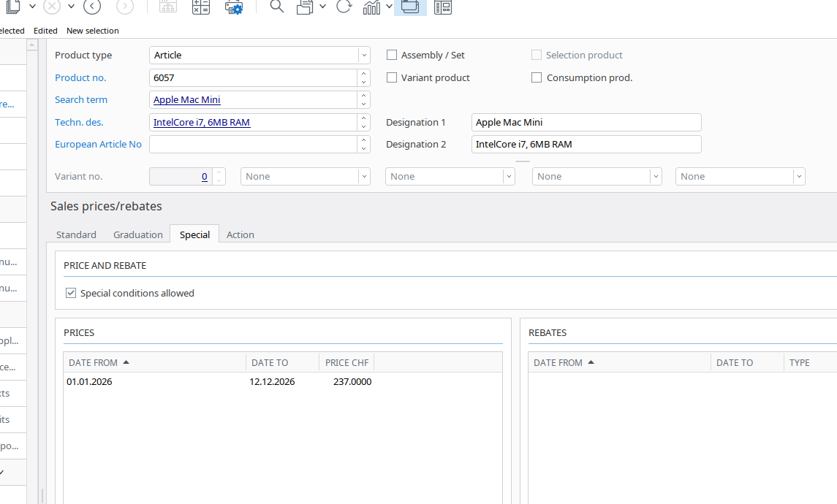Switch to the Graduation tab
The image size is (837, 504).
click(x=137, y=234)
